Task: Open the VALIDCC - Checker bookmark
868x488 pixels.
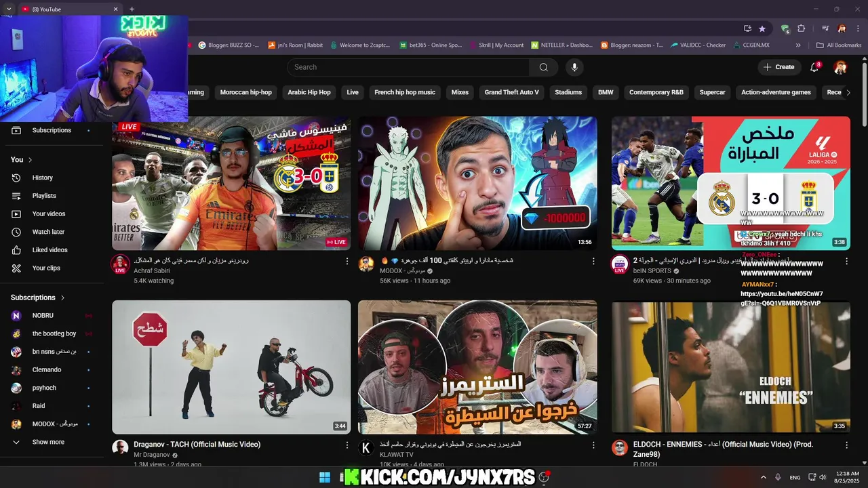Action: tap(698, 45)
